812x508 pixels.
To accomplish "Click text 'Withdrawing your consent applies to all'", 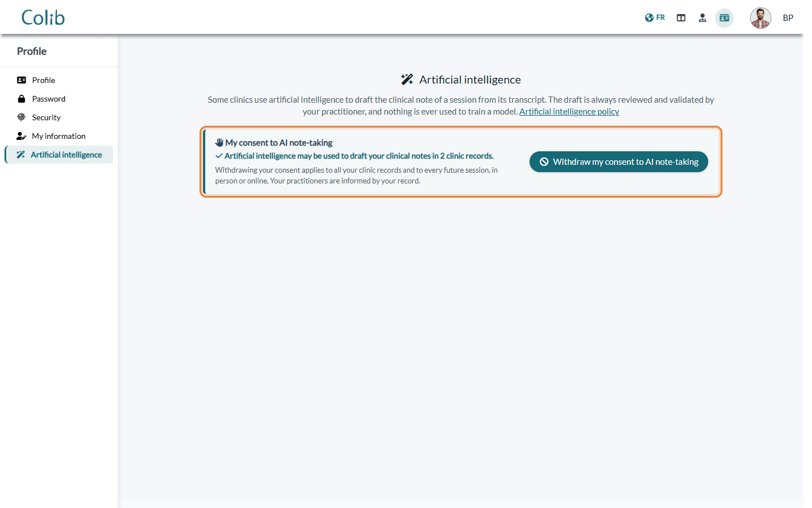I will 278,170.
